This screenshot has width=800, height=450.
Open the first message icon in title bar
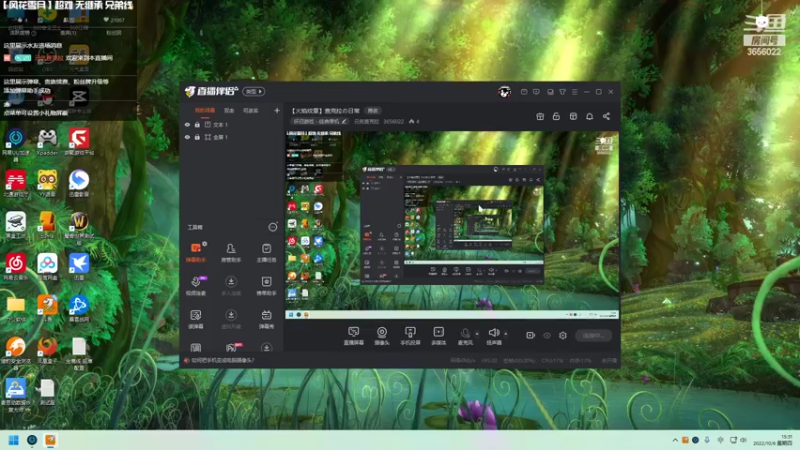pos(524,92)
